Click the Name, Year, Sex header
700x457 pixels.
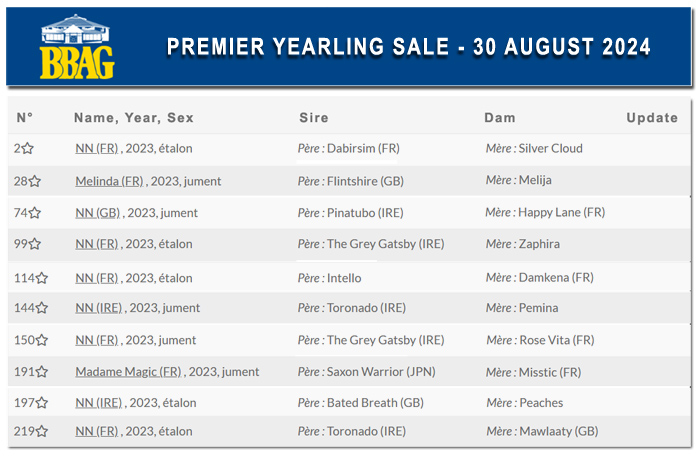coord(134,118)
